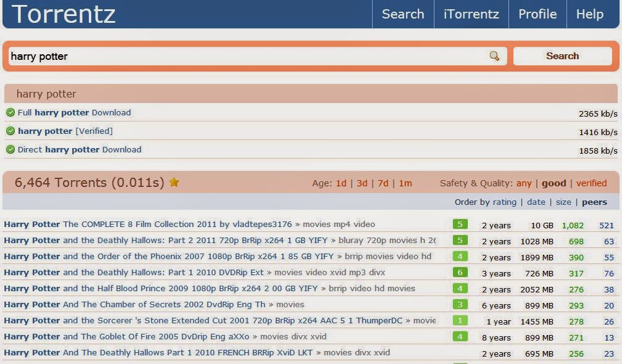Image resolution: width=622 pixels, height=364 pixels.
Task: Click the 6,464 Torrents (0.011s) heading
Action: (89, 183)
